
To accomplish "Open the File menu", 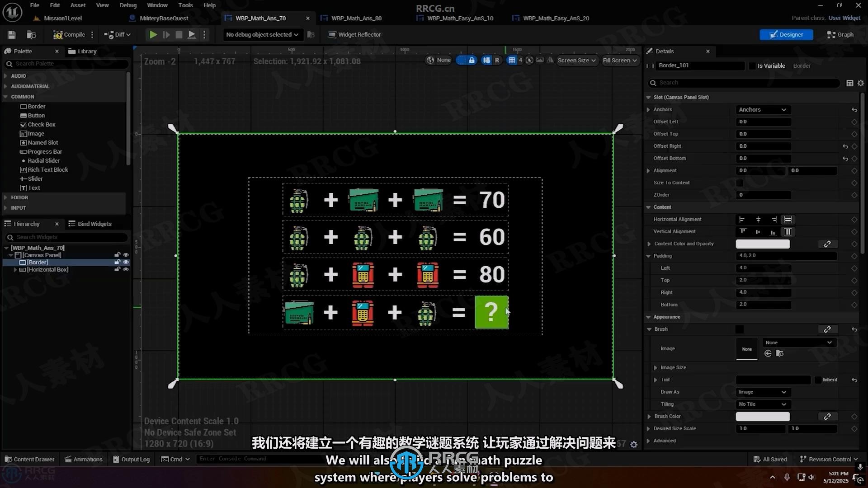I will click(34, 5).
